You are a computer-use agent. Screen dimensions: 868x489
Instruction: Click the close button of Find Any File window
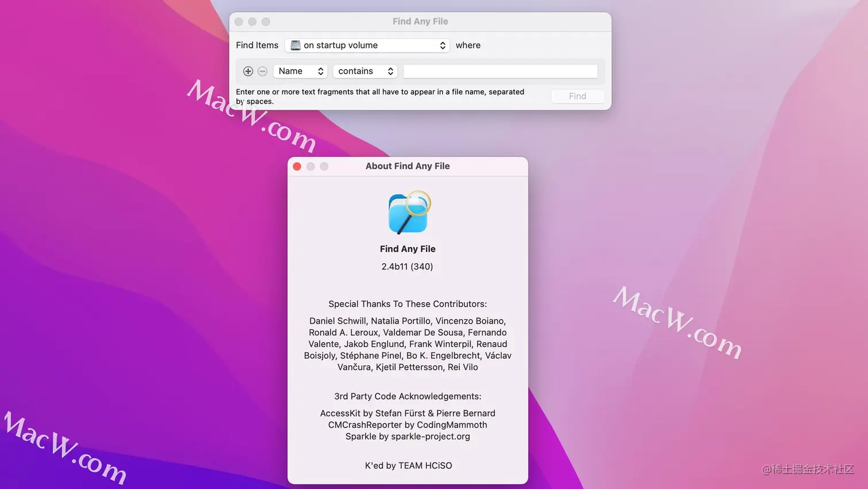[x=239, y=22]
